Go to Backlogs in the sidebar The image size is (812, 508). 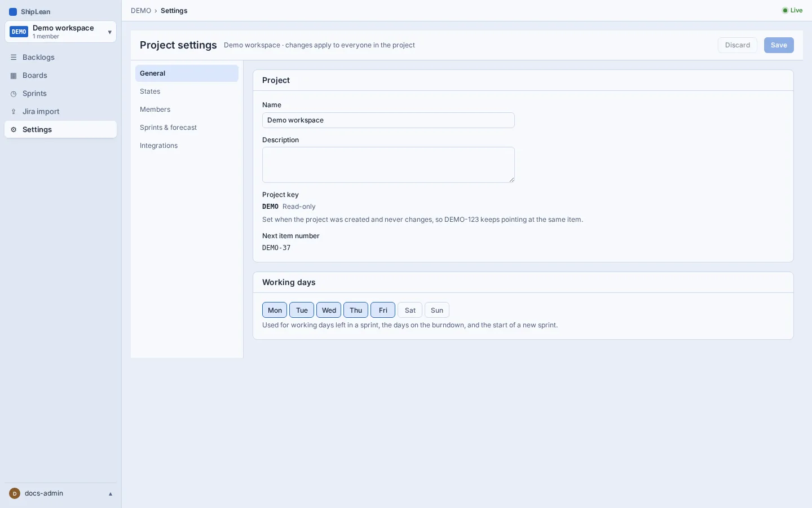coord(61,58)
